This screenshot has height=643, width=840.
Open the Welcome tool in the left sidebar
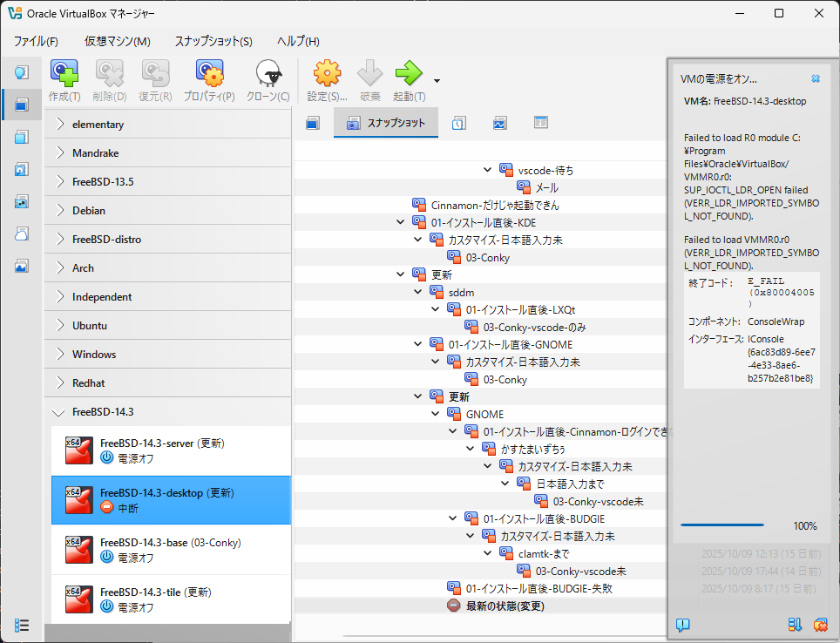point(22,72)
